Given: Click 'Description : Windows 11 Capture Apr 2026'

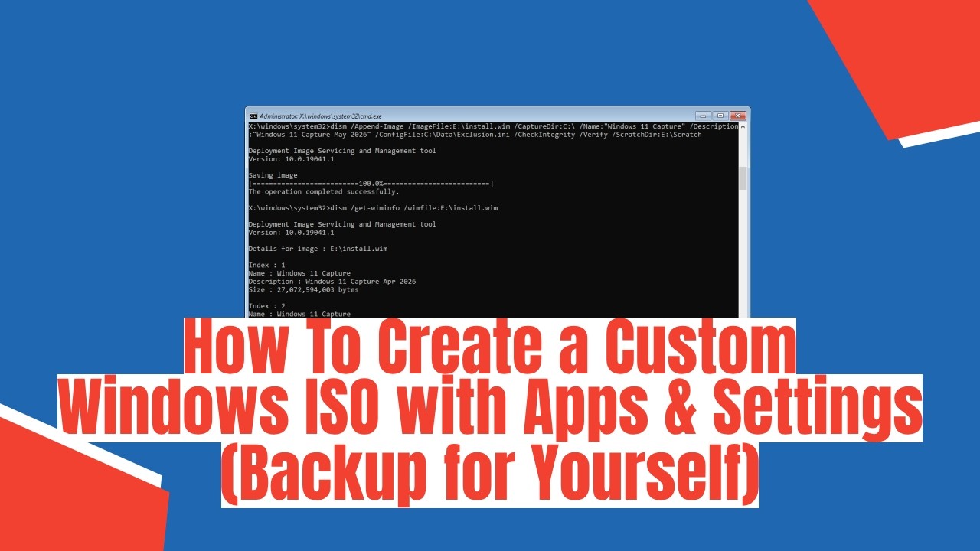Looking at the screenshot, I should [332, 282].
